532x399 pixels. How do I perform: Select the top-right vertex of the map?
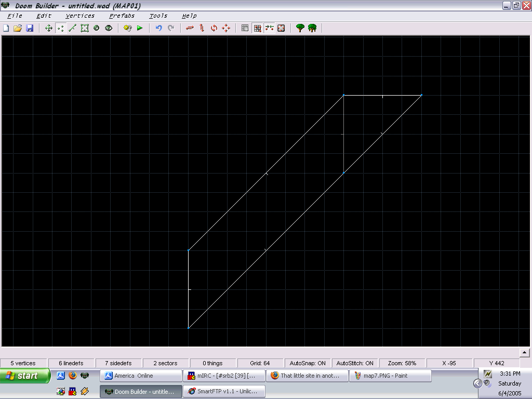422,96
